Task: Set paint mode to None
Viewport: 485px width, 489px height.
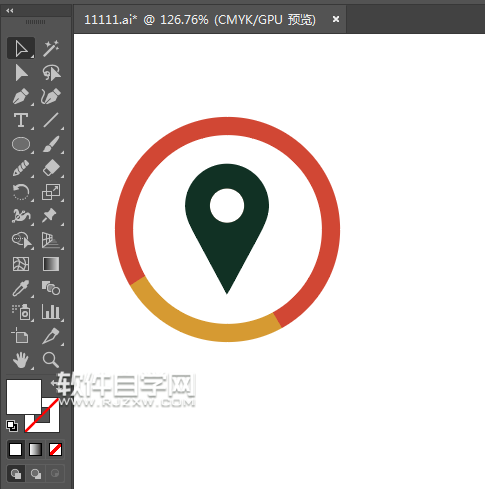Action: click(55, 450)
